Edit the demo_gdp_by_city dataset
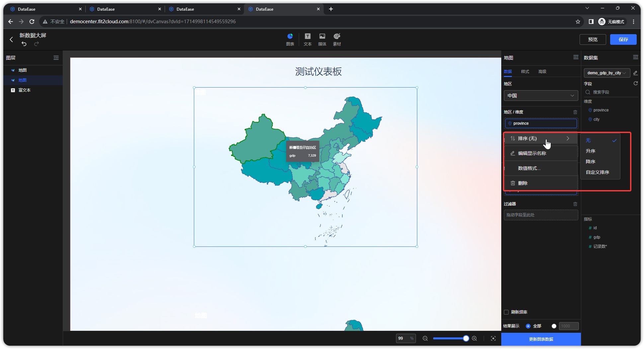 coord(635,73)
